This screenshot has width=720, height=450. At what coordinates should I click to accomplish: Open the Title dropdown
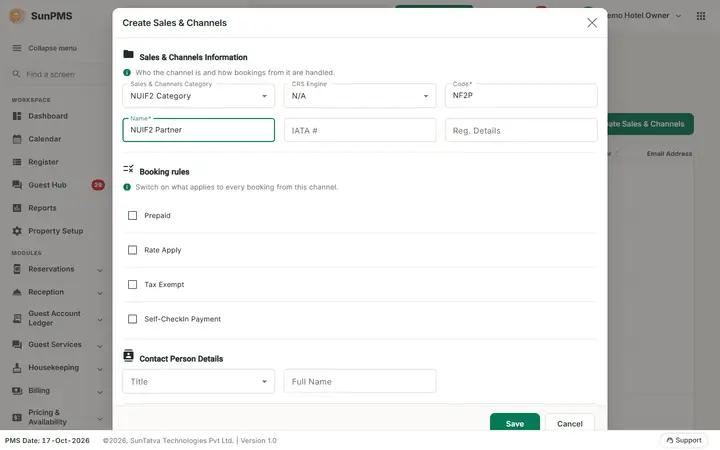pos(198,382)
